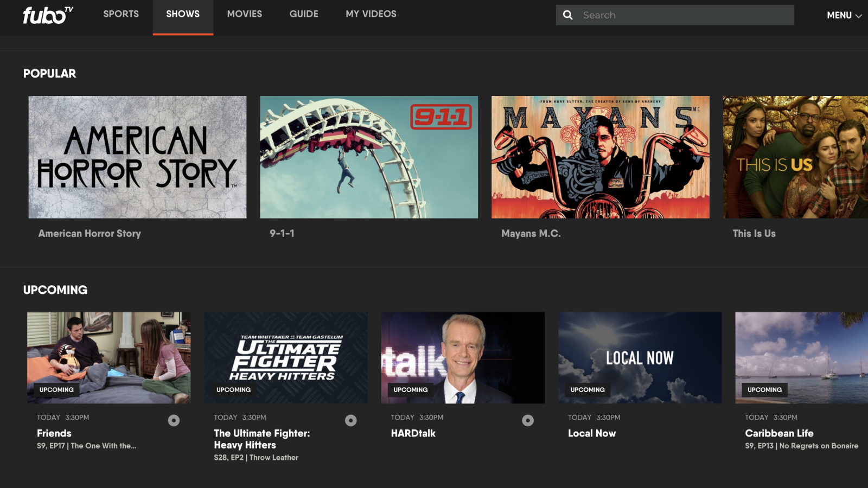Click the UPCOMING badge on Friends thumbnail
Viewport: 868px width, 488px height.
(x=56, y=390)
